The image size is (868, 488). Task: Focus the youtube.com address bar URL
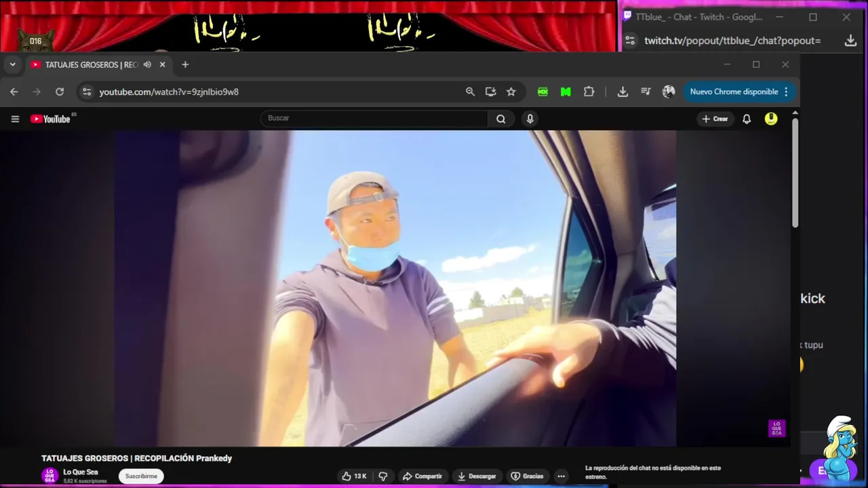[169, 91]
